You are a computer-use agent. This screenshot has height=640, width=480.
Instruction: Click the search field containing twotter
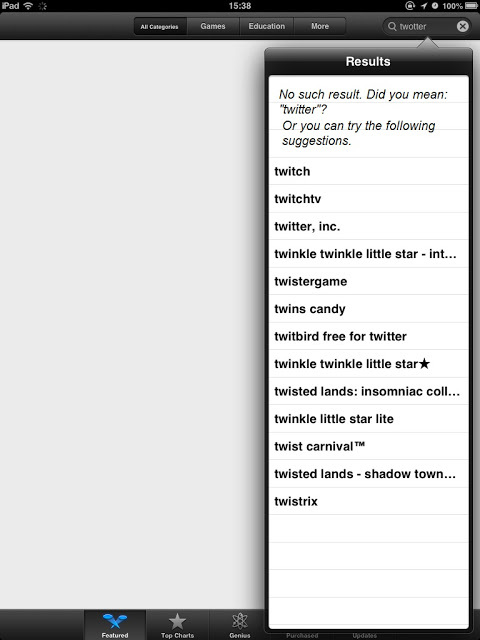(427, 27)
